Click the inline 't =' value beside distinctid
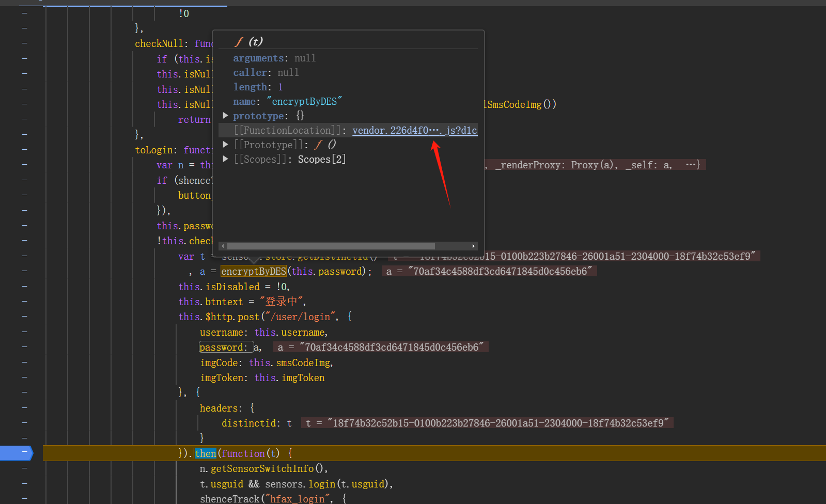Screen dimensions: 826x504 point(487,423)
